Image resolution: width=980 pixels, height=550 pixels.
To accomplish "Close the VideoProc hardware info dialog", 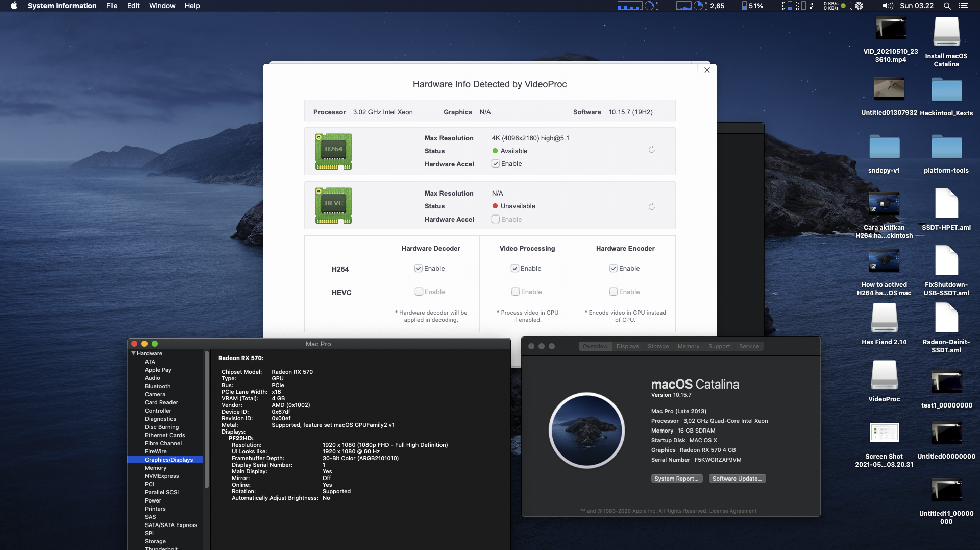I will [x=707, y=70].
